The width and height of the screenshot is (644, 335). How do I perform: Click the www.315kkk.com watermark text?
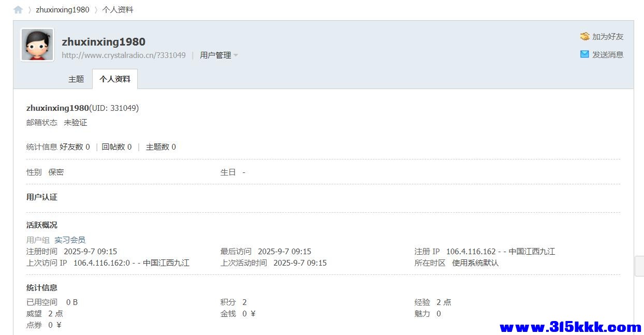(570, 327)
